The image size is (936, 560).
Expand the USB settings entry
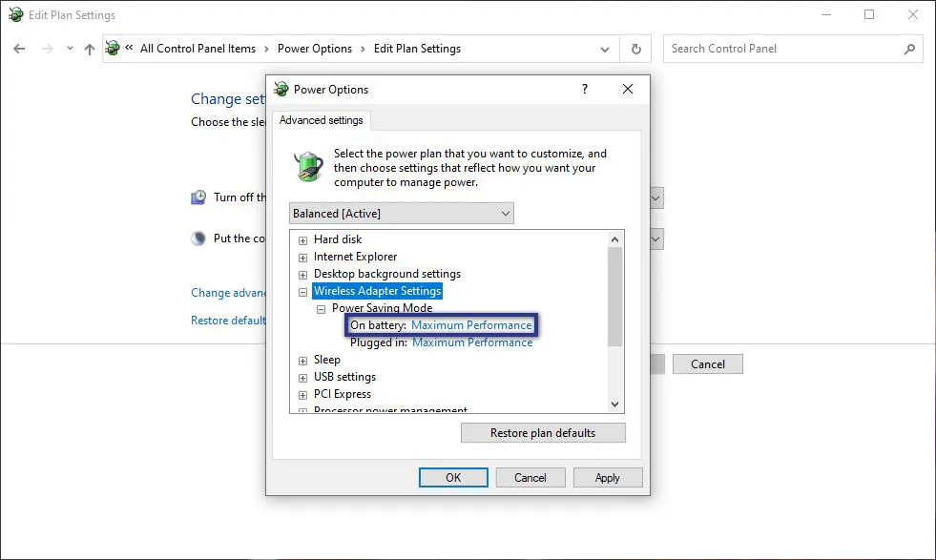[302, 377]
